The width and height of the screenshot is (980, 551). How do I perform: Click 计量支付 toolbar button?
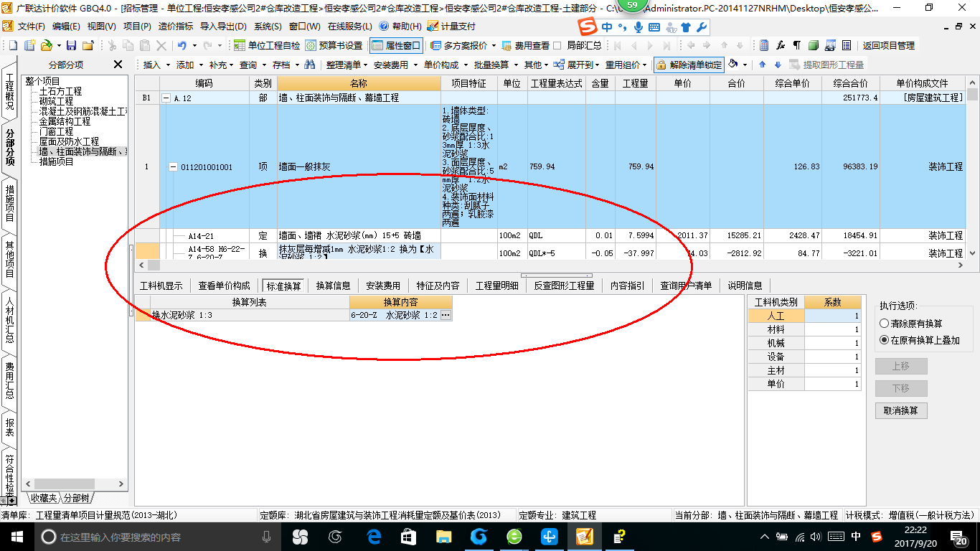451,27
